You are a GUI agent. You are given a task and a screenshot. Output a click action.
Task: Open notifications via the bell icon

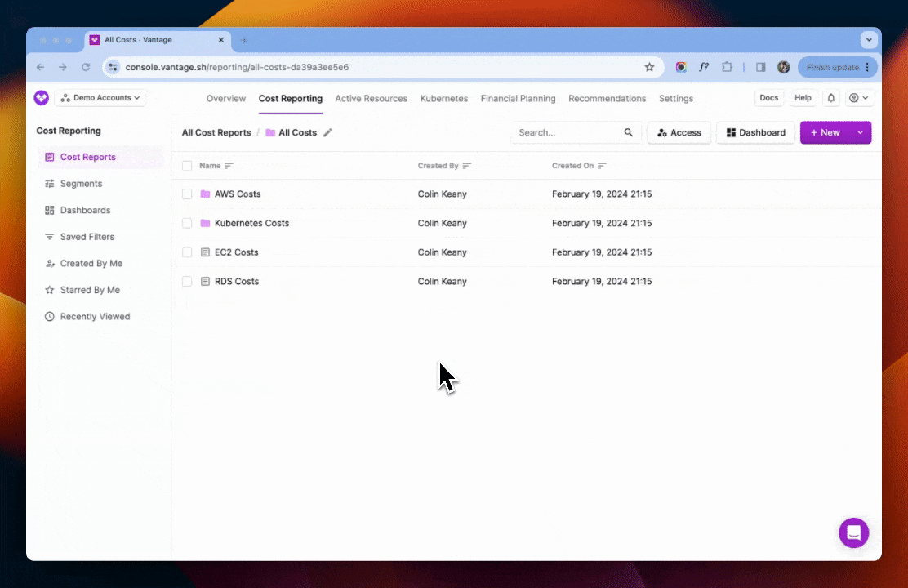click(831, 97)
